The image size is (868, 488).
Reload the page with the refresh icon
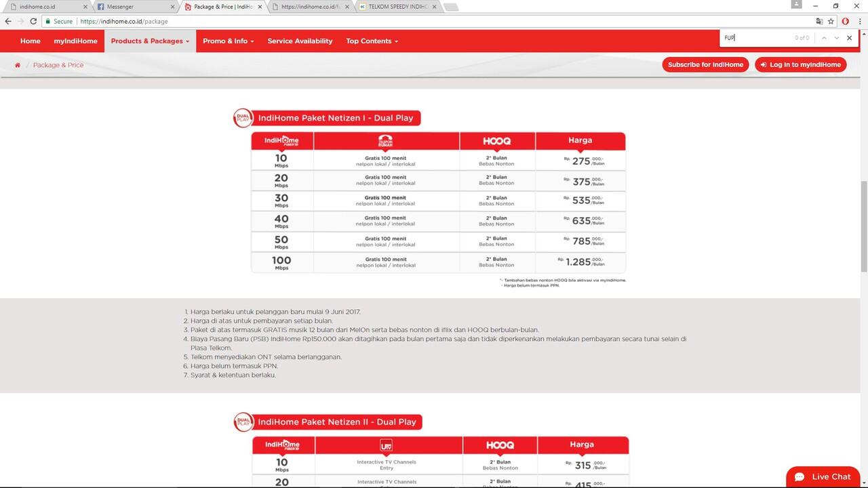pos(34,21)
